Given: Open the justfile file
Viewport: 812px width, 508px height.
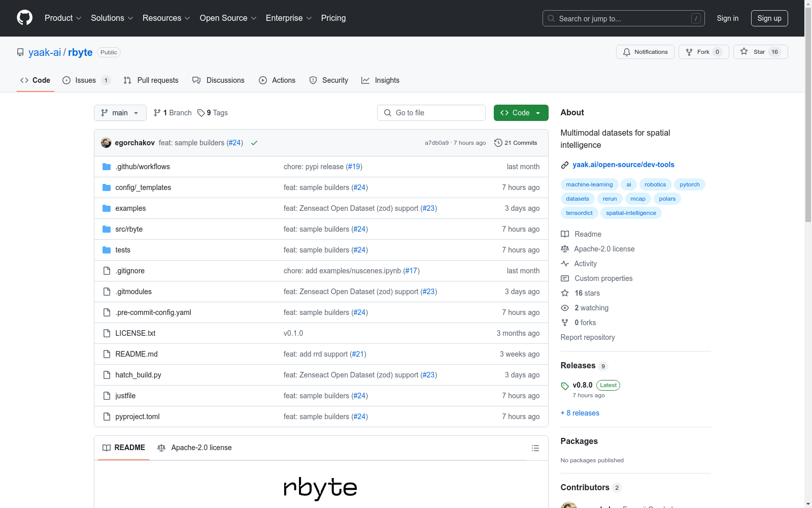Looking at the screenshot, I should (x=125, y=396).
